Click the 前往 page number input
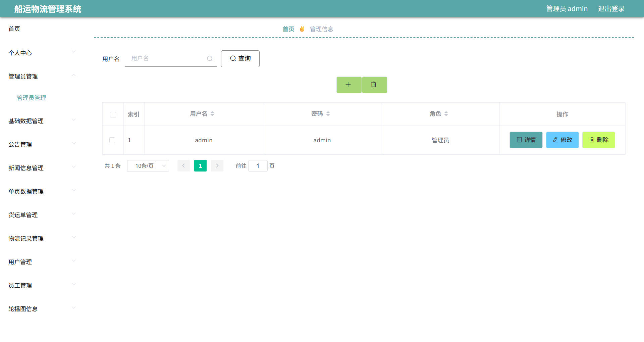 pos(258,166)
